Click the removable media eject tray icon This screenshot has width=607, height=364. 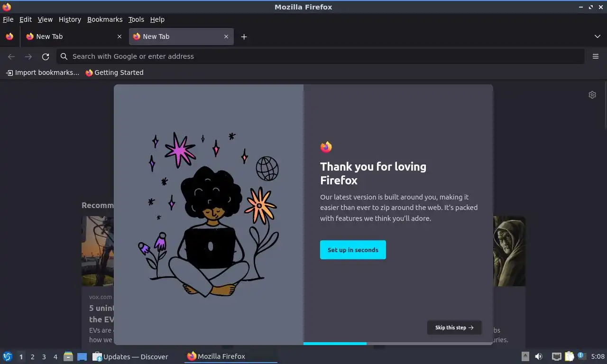point(525,356)
